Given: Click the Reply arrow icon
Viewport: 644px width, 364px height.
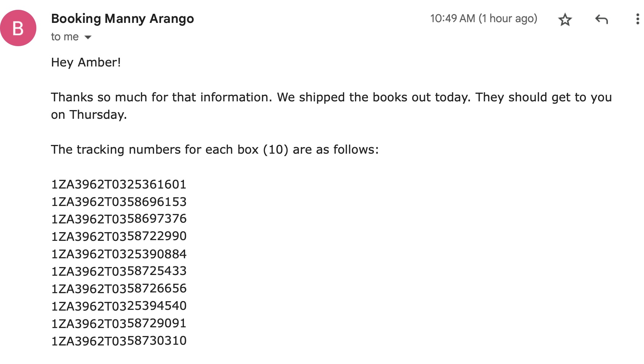Looking at the screenshot, I should [x=601, y=19].
